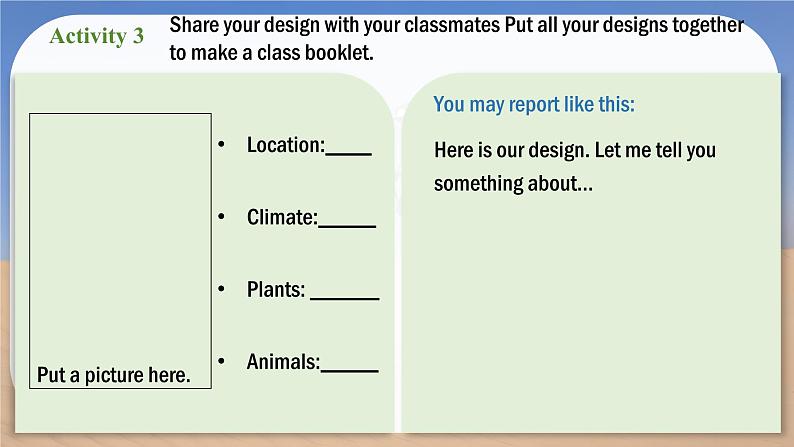Click the Climate label

click(x=281, y=217)
